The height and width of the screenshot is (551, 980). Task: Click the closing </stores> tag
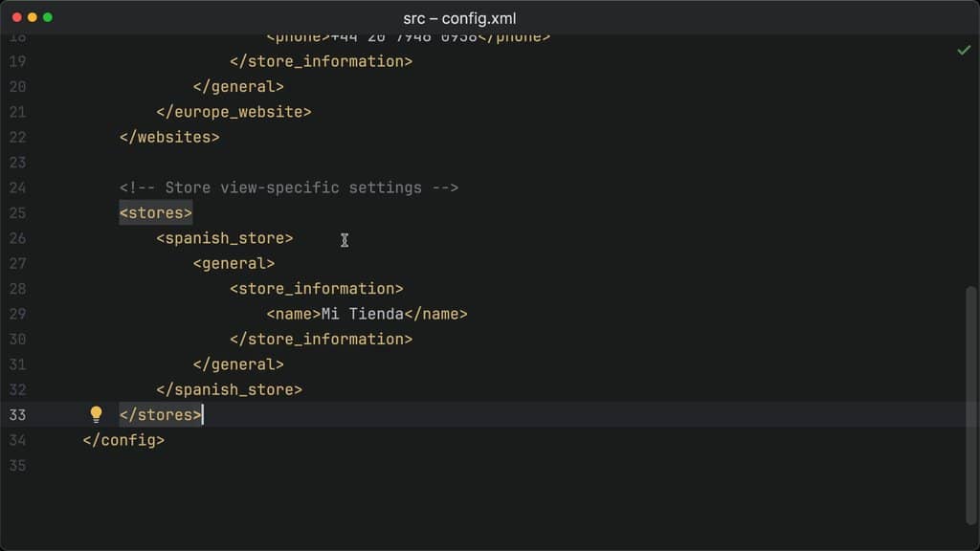point(161,415)
